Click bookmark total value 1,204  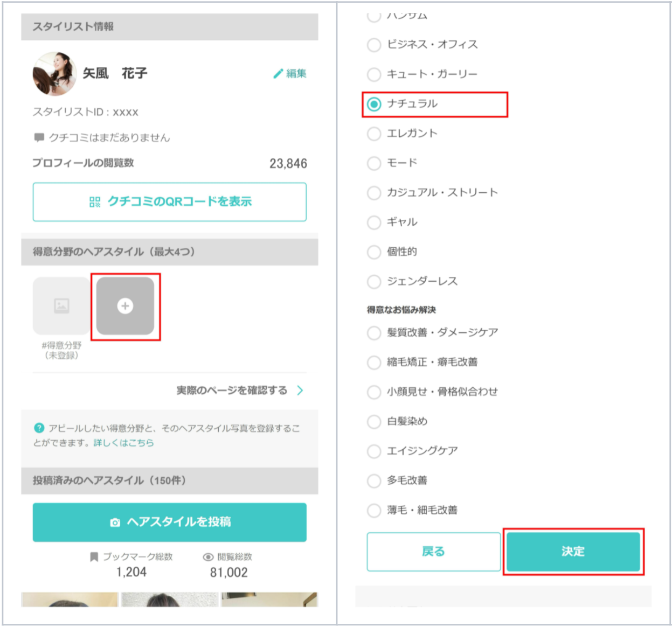tap(131, 572)
